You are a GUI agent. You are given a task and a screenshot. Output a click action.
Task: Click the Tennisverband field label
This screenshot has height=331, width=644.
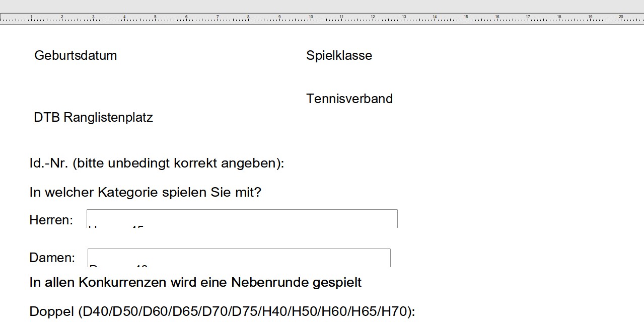click(x=349, y=99)
